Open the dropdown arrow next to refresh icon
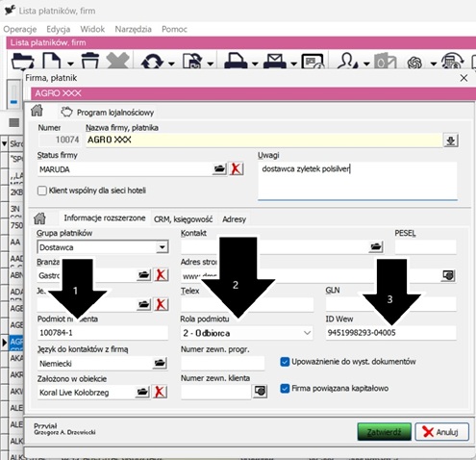 171,64
